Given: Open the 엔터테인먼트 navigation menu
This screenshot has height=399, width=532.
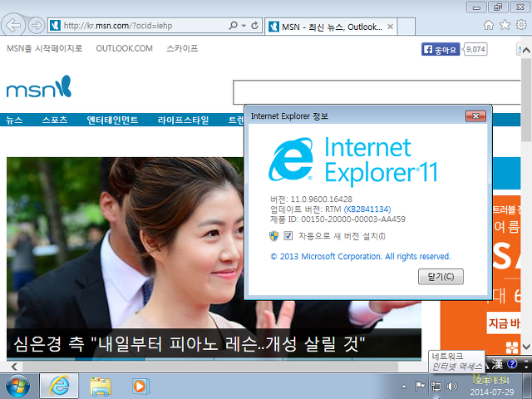Looking at the screenshot, I should 112,120.
